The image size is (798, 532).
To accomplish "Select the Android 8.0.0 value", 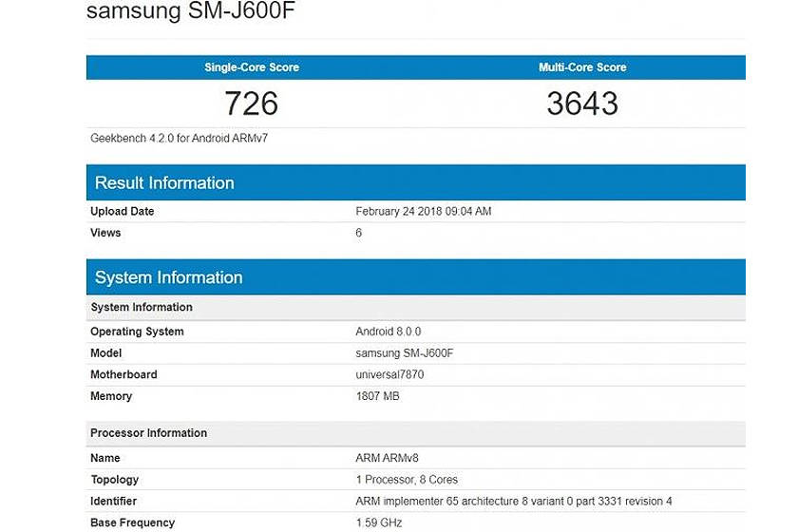I will point(389,332).
